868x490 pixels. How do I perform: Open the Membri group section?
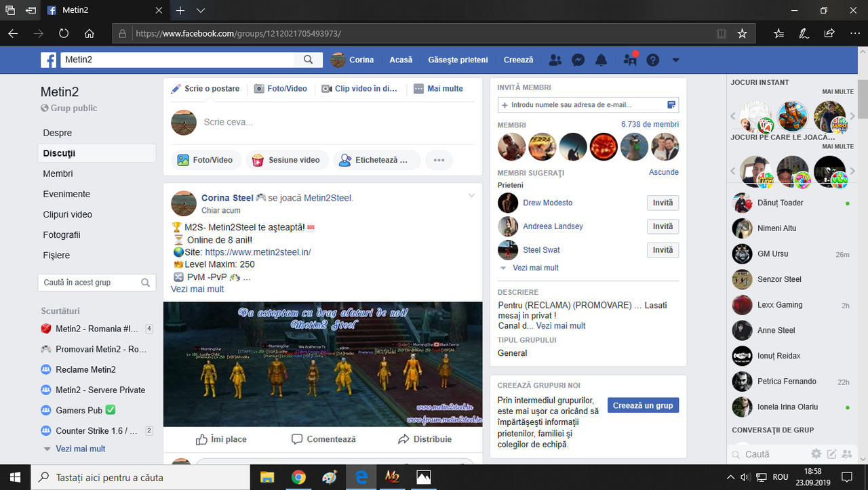click(58, 173)
